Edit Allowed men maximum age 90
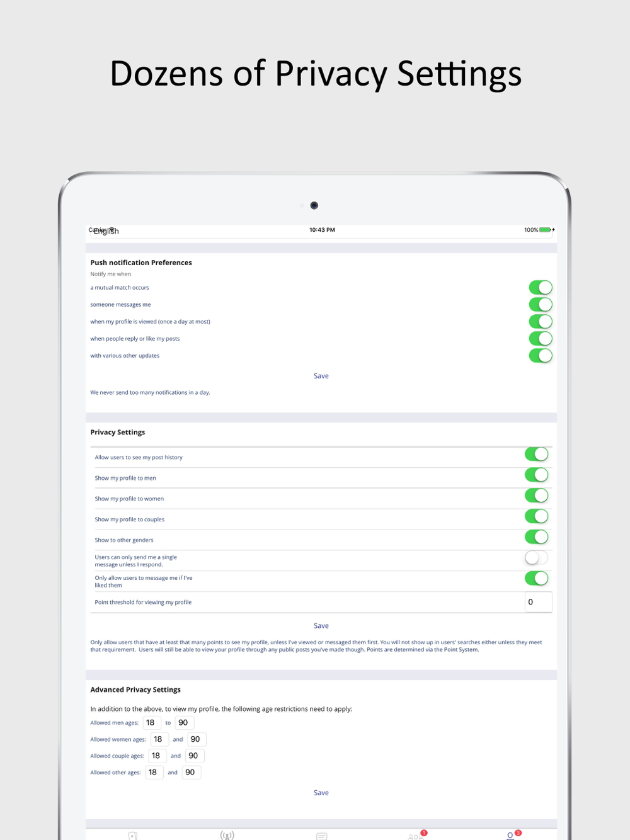630x840 pixels. (185, 723)
